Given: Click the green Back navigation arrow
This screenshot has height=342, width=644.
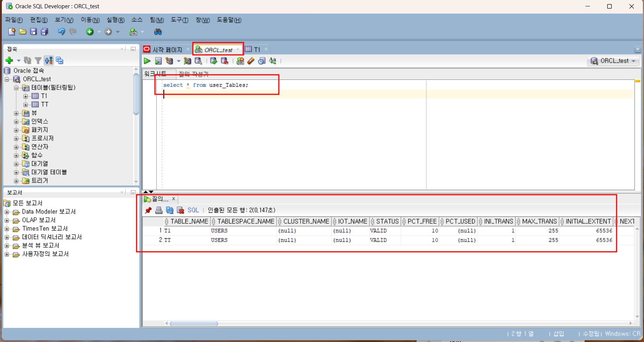Looking at the screenshot, I should point(90,32).
